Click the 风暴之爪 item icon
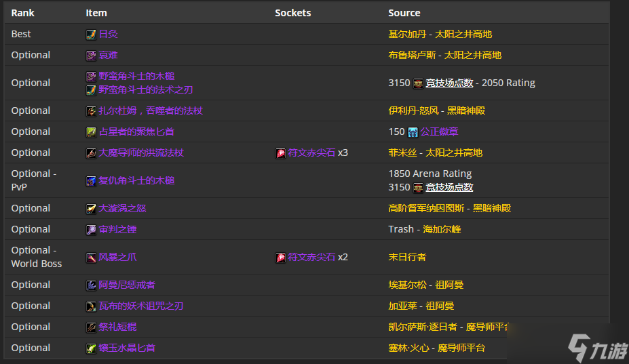Image resolution: width=629 pixels, height=364 pixels. [91, 258]
